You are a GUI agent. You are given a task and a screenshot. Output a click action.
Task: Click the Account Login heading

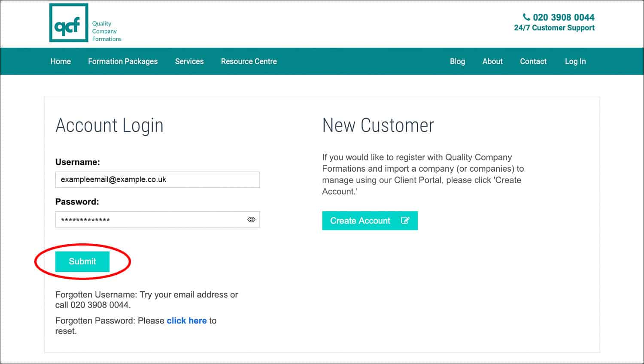click(109, 126)
